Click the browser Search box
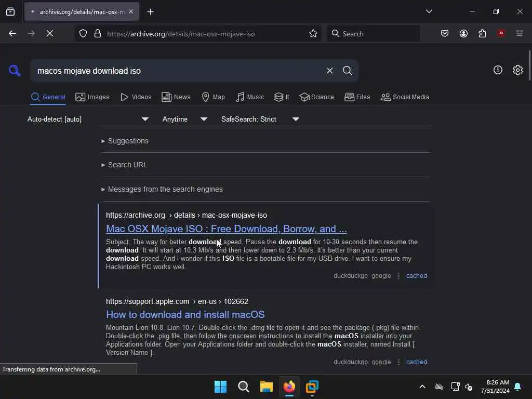The width and height of the screenshot is (532, 399). point(373,34)
